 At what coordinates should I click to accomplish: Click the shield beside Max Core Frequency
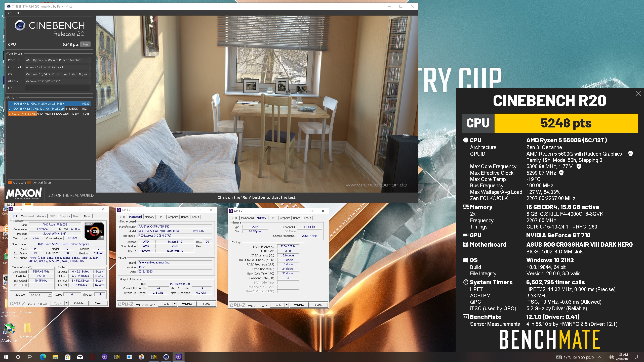[x=579, y=166]
